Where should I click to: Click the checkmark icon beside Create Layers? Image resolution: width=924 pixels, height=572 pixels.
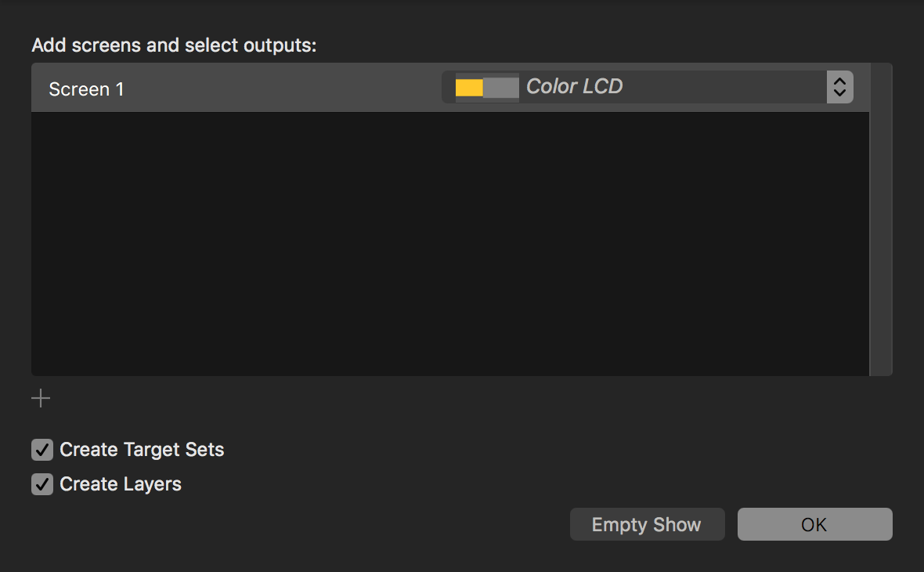[x=42, y=484]
